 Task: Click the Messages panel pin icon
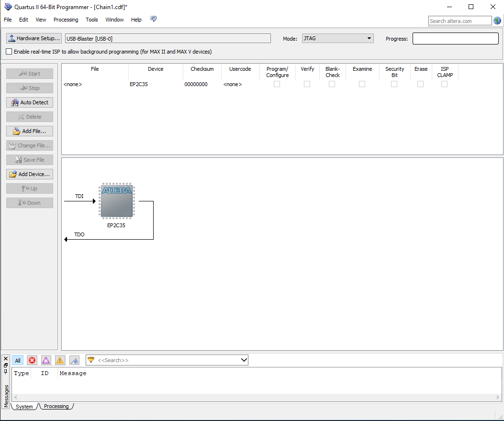(5, 372)
